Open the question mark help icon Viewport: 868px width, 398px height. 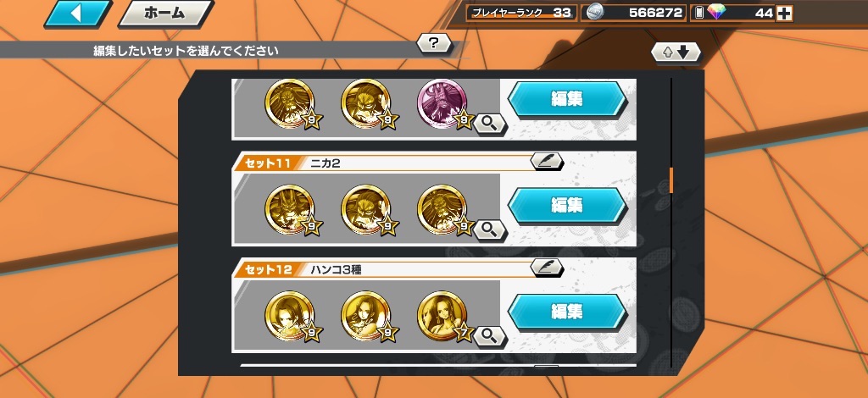433,43
